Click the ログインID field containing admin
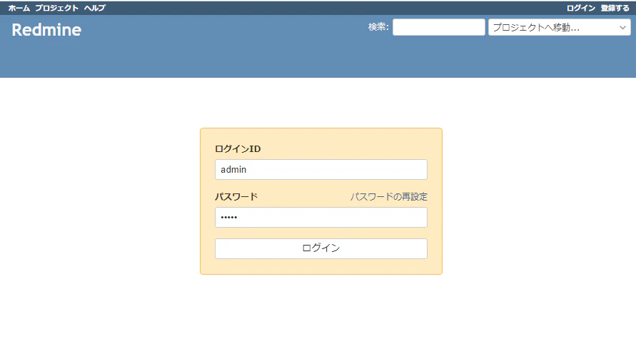This screenshot has width=636, height=364. (320, 169)
